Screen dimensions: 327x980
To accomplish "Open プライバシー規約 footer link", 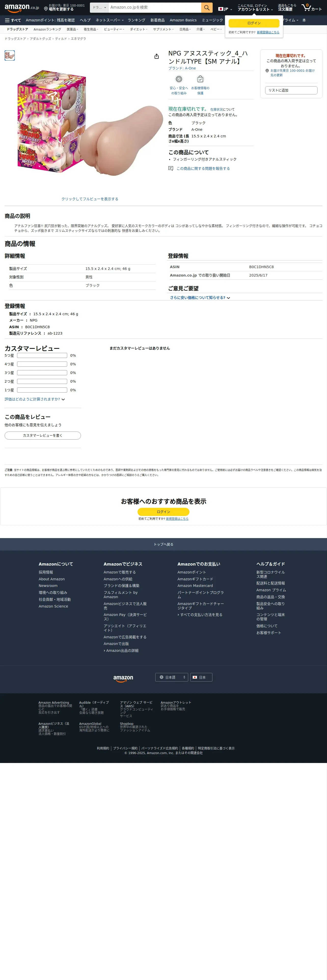I will click(125, 748).
